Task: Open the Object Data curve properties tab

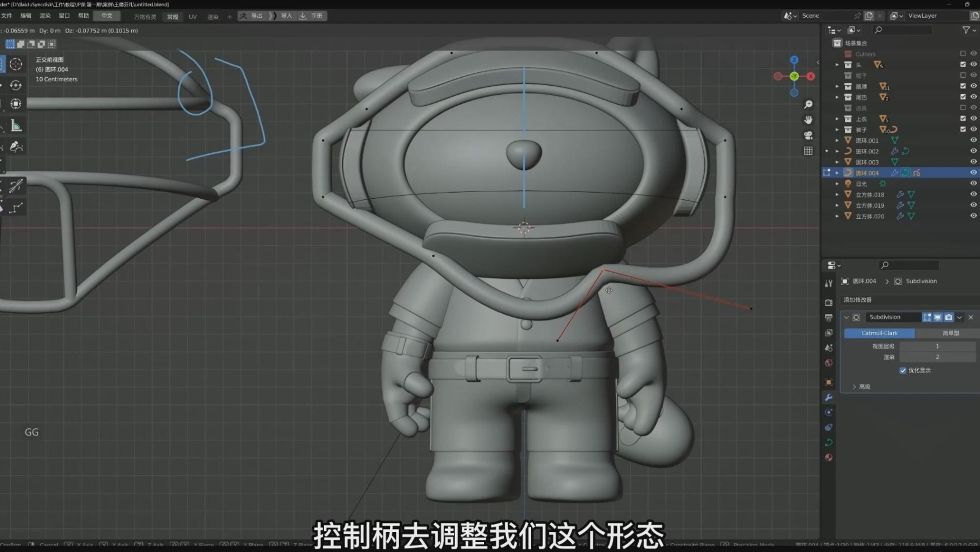Action: [x=829, y=442]
